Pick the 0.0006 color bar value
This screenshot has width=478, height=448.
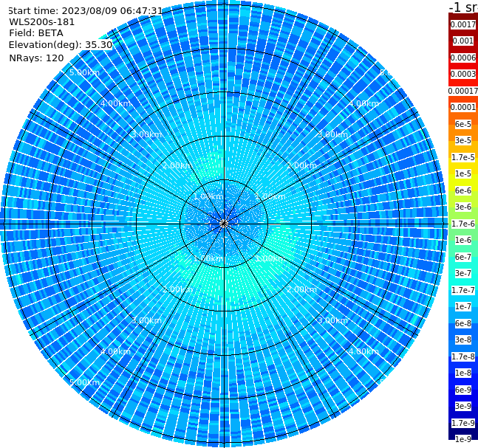(x=463, y=58)
